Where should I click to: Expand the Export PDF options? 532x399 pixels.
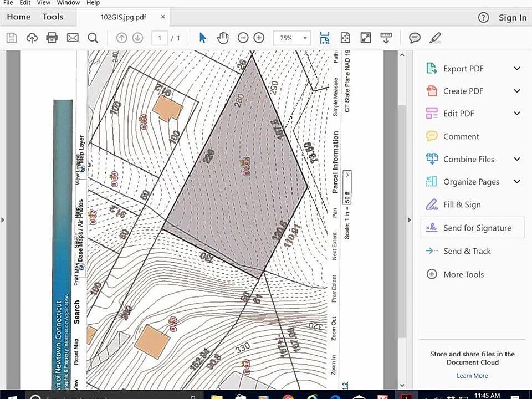(x=517, y=69)
